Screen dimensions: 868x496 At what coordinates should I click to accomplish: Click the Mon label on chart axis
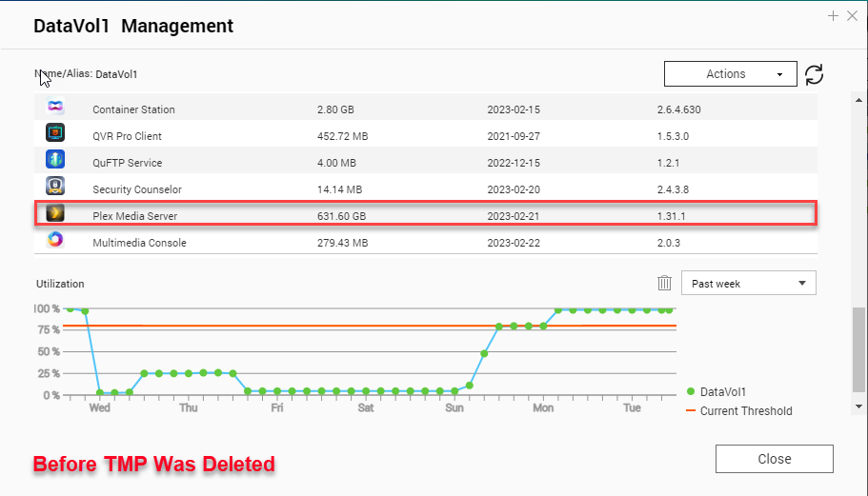[x=543, y=408]
